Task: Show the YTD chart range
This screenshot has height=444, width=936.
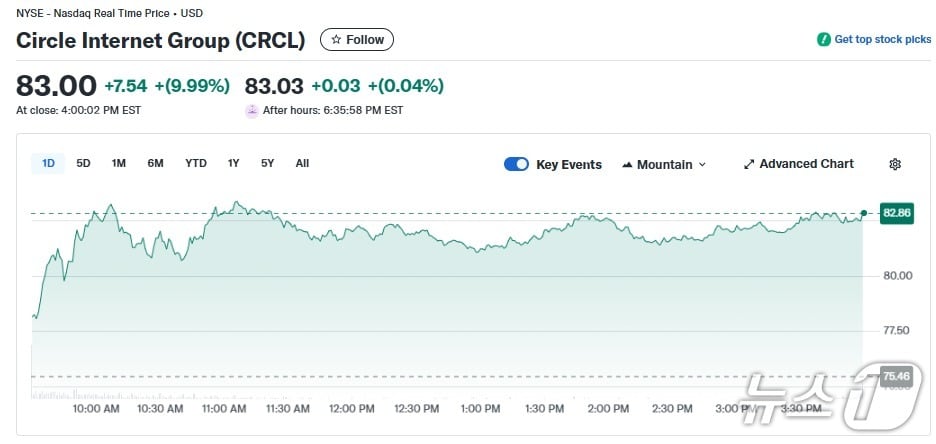Action: (x=196, y=163)
